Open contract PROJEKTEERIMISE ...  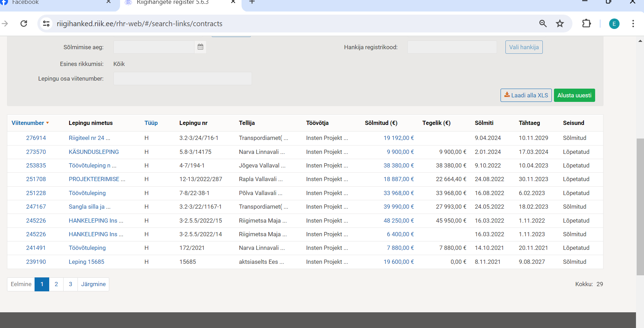pyautogui.click(x=97, y=179)
